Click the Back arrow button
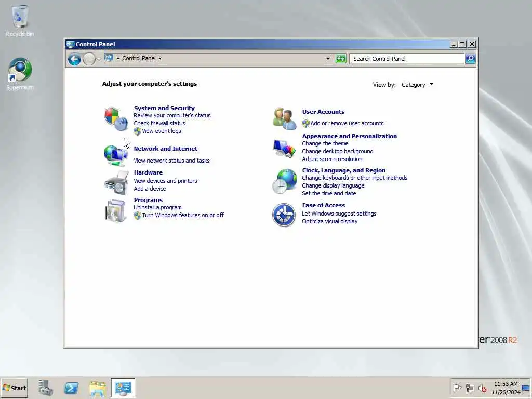This screenshot has height=399, width=532. (74, 59)
